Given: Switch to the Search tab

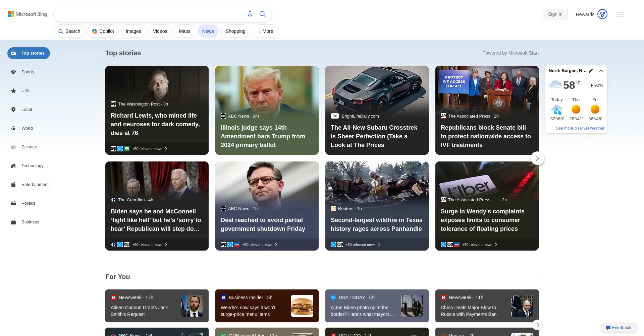Looking at the screenshot, I should (x=69, y=31).
